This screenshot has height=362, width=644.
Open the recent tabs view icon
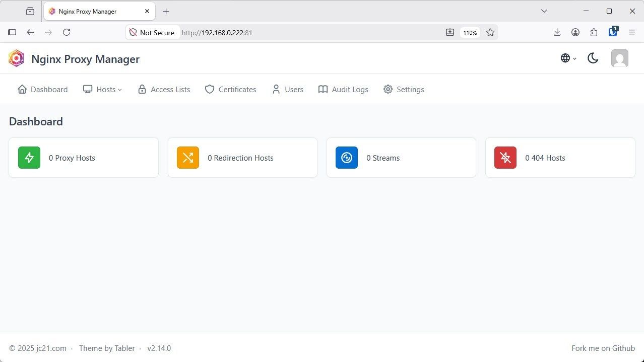pyautogui.click(x=30, y=11)
